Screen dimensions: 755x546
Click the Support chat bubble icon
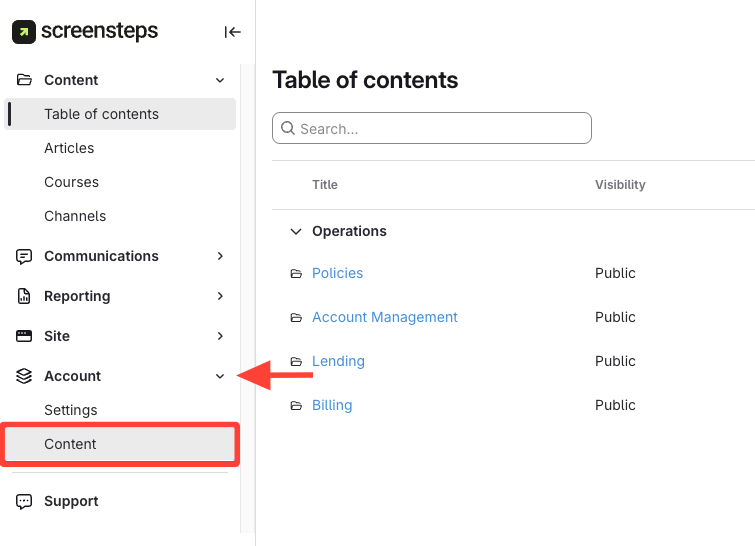point(25,501)
